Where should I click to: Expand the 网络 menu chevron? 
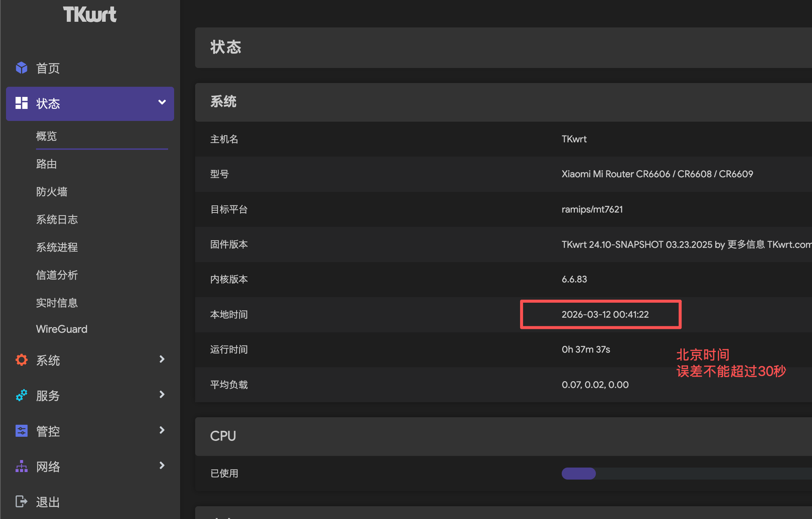tap(162, 465)
